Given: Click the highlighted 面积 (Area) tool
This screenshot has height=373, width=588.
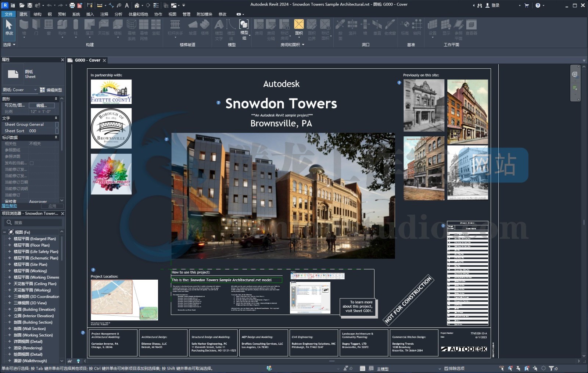Looking at the screenshot, I should pos(299,28).
